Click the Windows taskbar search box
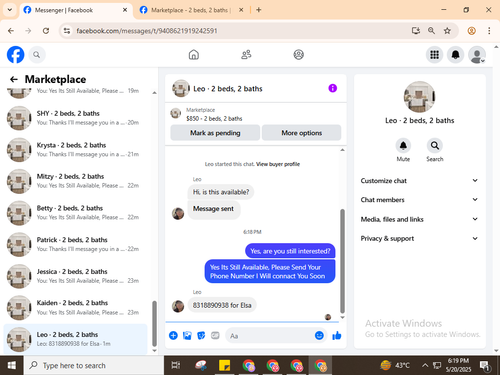The width and height of the screenshot is (500, 375). 94,365
